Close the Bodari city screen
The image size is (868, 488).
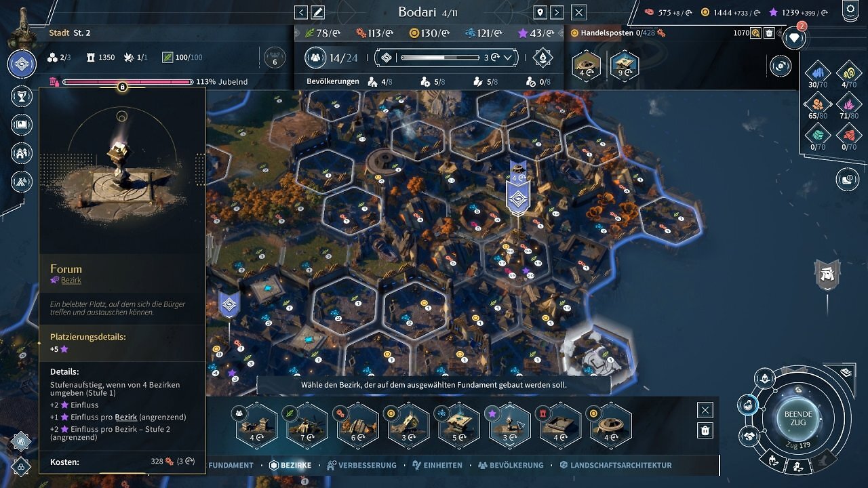(x=578, y=12)
